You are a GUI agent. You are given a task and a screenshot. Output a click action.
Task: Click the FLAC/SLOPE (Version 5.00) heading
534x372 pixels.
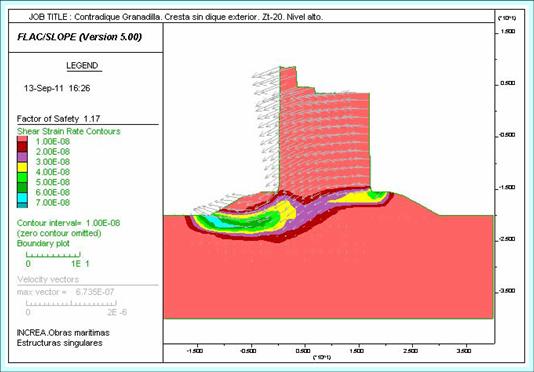[79, 37]
